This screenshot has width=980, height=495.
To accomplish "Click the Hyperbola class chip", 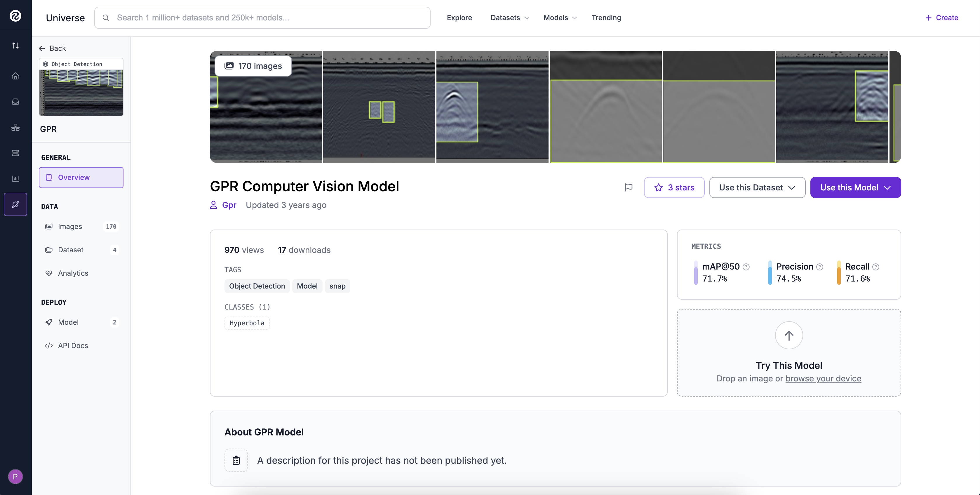I will (x=247, y=323).
